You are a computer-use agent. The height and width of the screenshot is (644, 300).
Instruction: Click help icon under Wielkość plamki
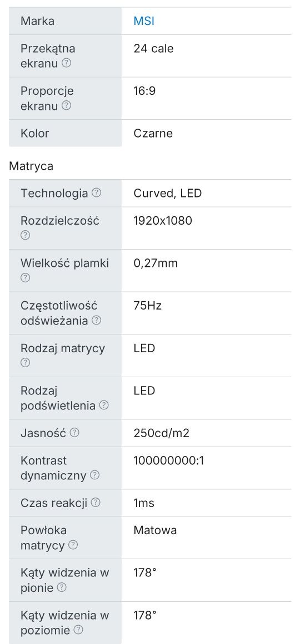tap(25, 278)
